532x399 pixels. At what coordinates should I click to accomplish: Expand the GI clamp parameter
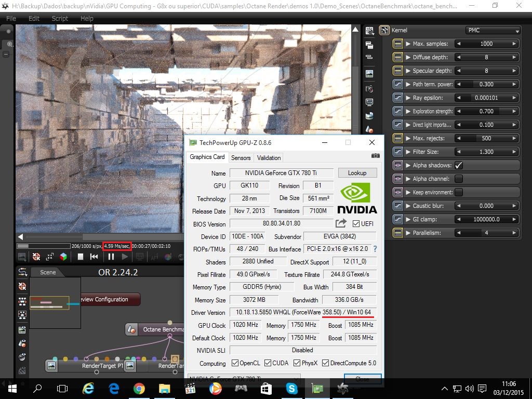(x=408, y=219)
